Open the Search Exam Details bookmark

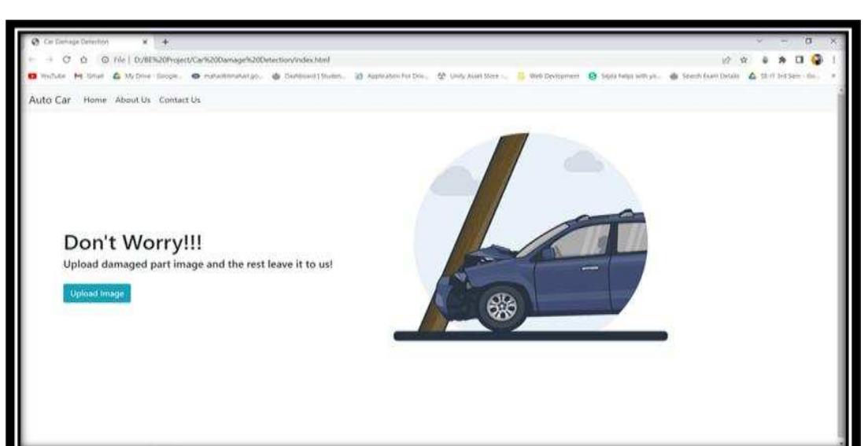(x=704, y=77)
